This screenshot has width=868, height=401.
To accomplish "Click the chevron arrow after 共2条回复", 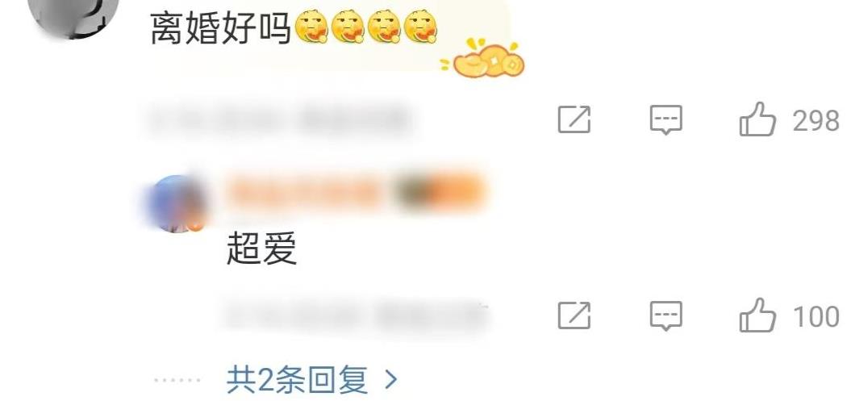I will (x=390, y=380).
